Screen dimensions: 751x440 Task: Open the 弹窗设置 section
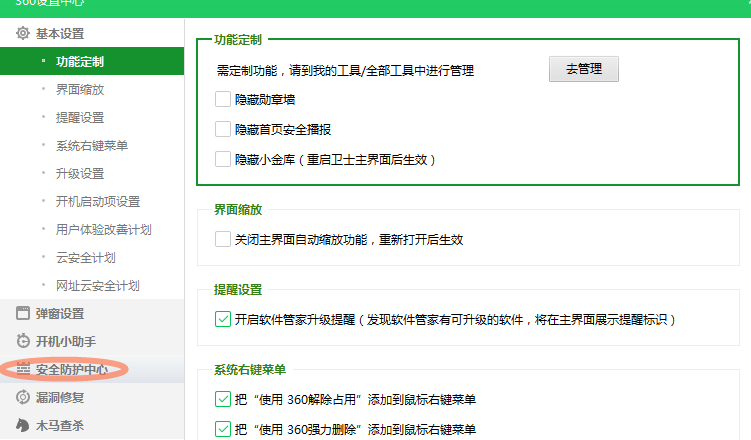(x=92, y=314)
